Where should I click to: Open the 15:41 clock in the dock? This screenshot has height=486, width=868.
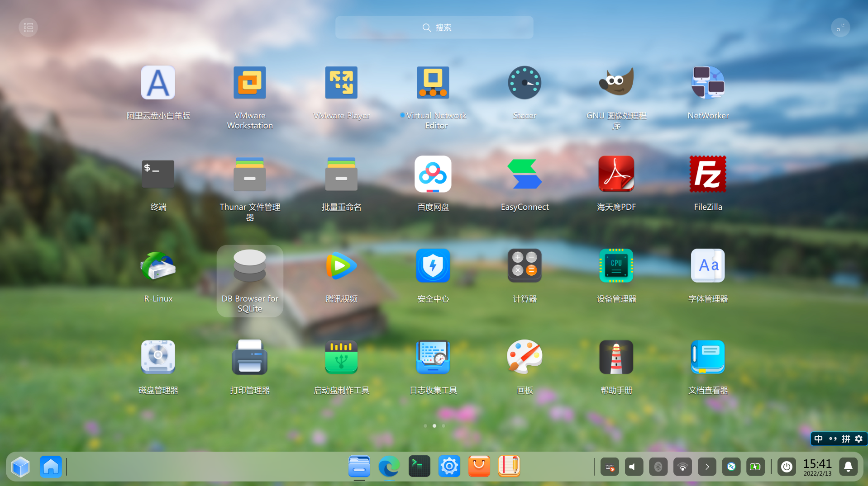[x=817, y=467]
